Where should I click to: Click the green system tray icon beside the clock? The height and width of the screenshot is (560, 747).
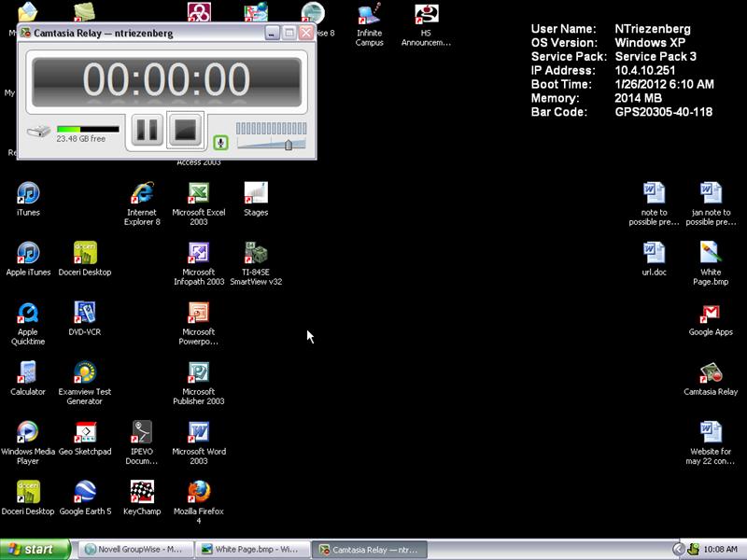point(694,550)
